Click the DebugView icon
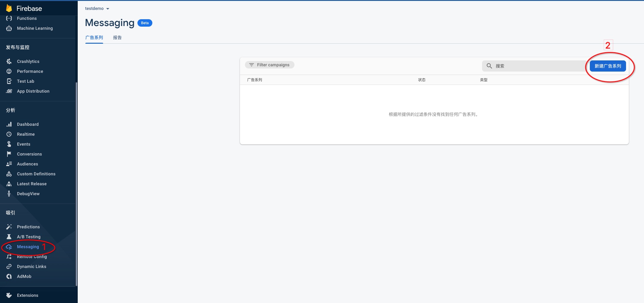The image size is (644, 303). click(x=9, y=194)
